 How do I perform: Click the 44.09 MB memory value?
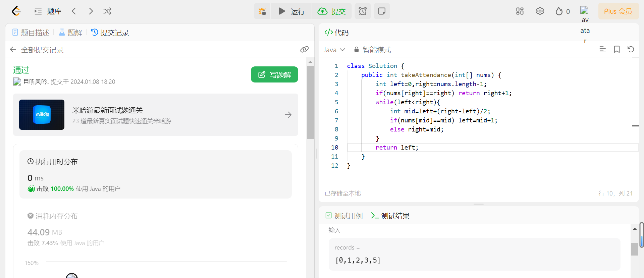tap(45, 232)
